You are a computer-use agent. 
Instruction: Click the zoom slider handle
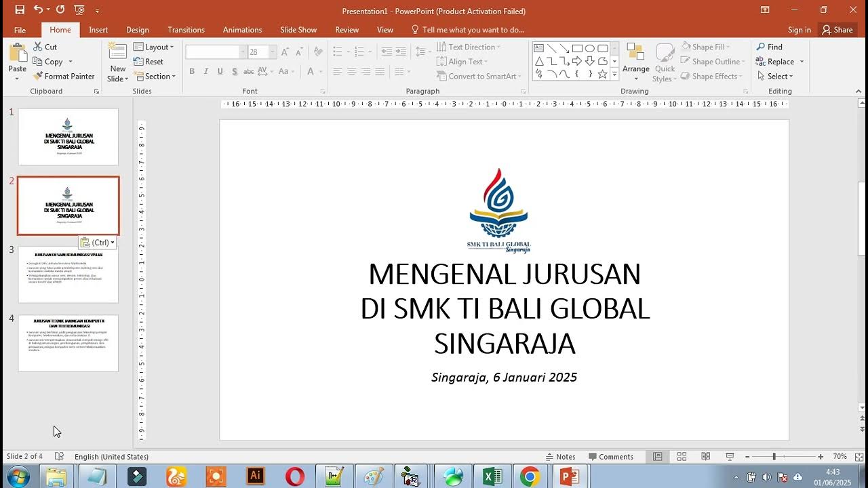pos(774,457)
